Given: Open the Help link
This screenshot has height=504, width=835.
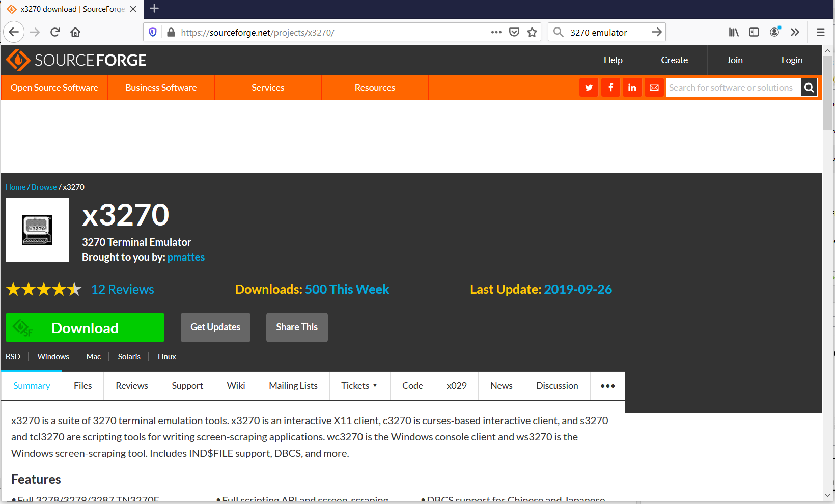Looking at the screenshot, I should point(613,60).
